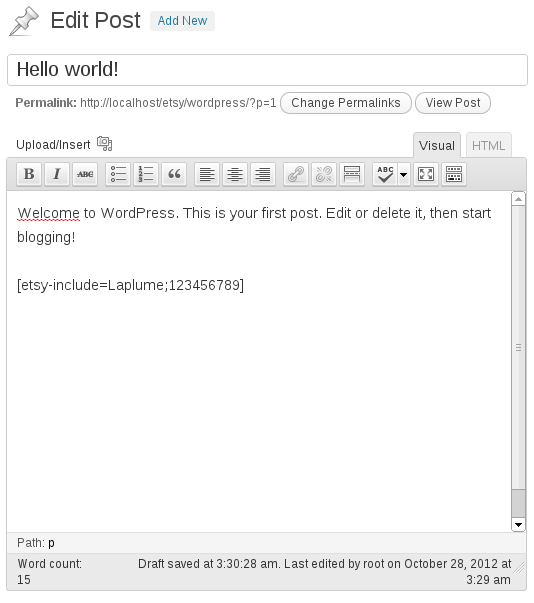This screenshot has width=534, height=603.
Task: Click the Upload/Insert add media icon
Action: 105,144
